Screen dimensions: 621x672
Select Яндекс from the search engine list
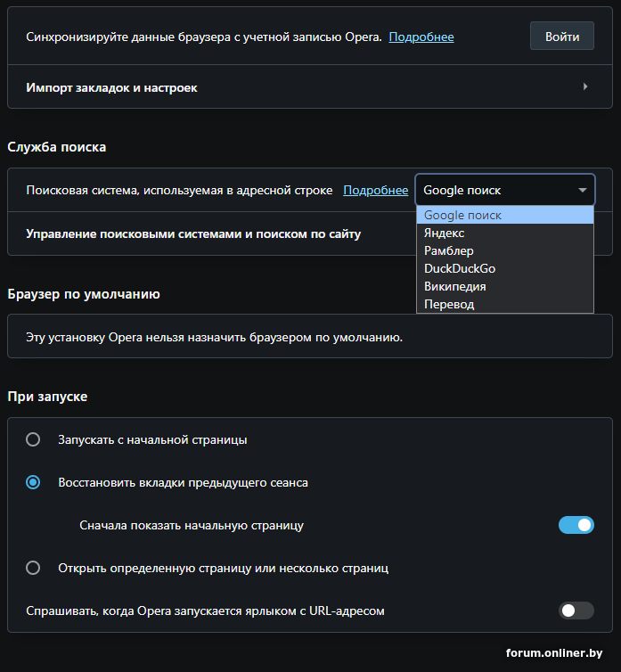[444, 233]
